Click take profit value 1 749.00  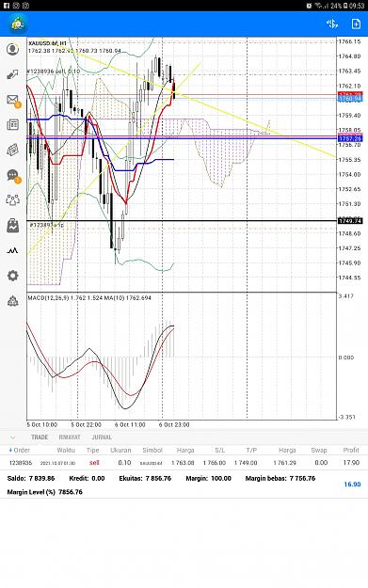246,463
